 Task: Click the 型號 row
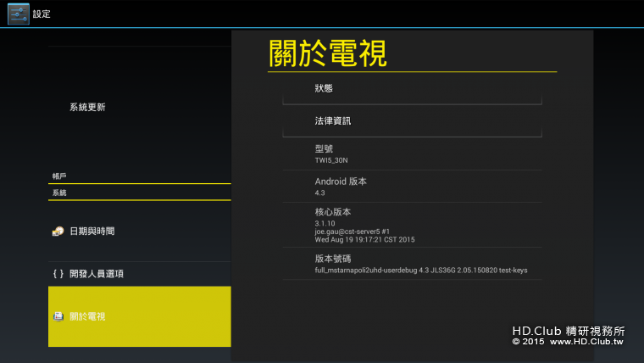[x=413, y=154]
